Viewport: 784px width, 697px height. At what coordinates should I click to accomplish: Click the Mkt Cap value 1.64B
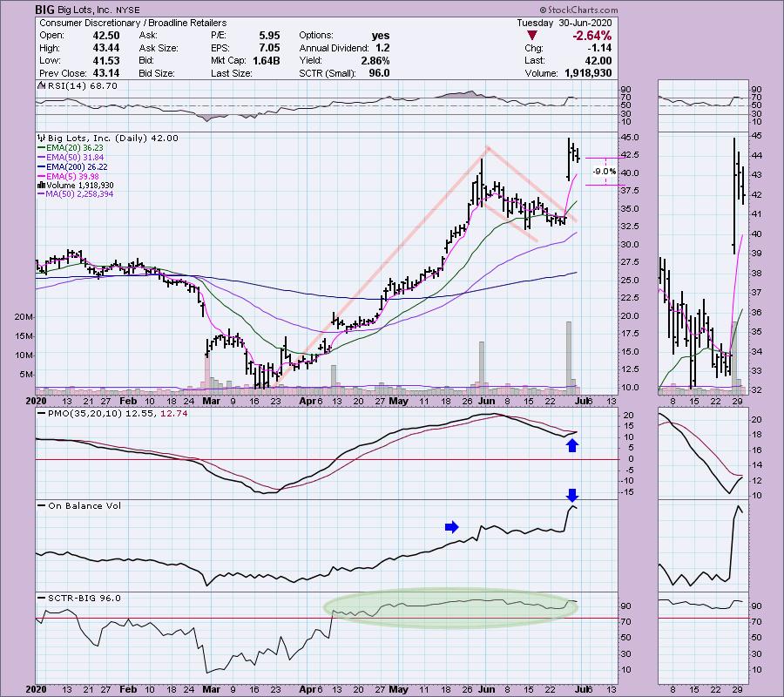(266, 60)
